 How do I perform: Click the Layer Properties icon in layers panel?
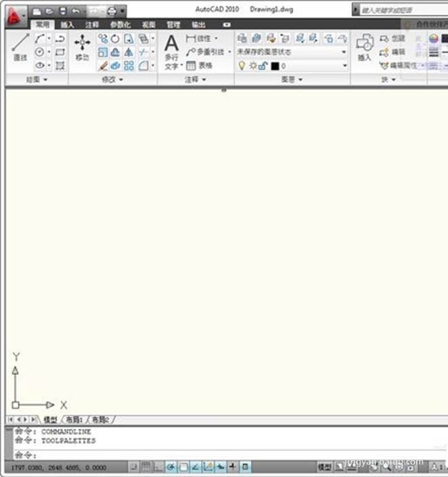pyautogui.click(x=242, y=39)
